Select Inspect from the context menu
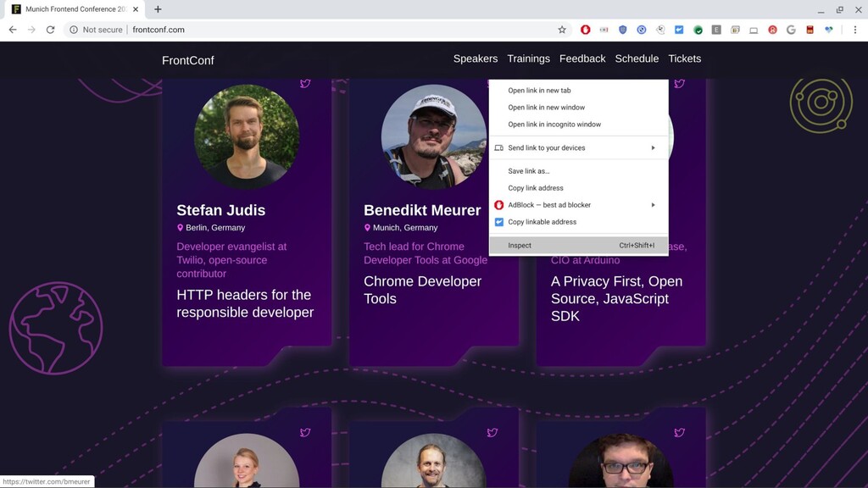The width and height of the screenshot is (868, 488). tap(578, 245)
